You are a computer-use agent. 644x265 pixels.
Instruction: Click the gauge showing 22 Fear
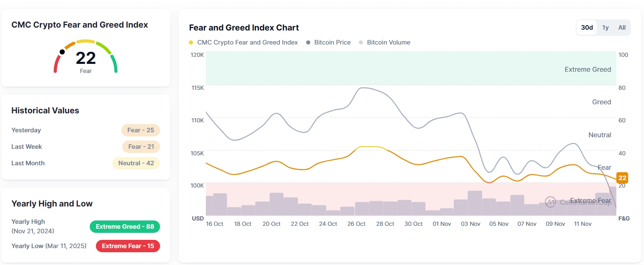86,57
